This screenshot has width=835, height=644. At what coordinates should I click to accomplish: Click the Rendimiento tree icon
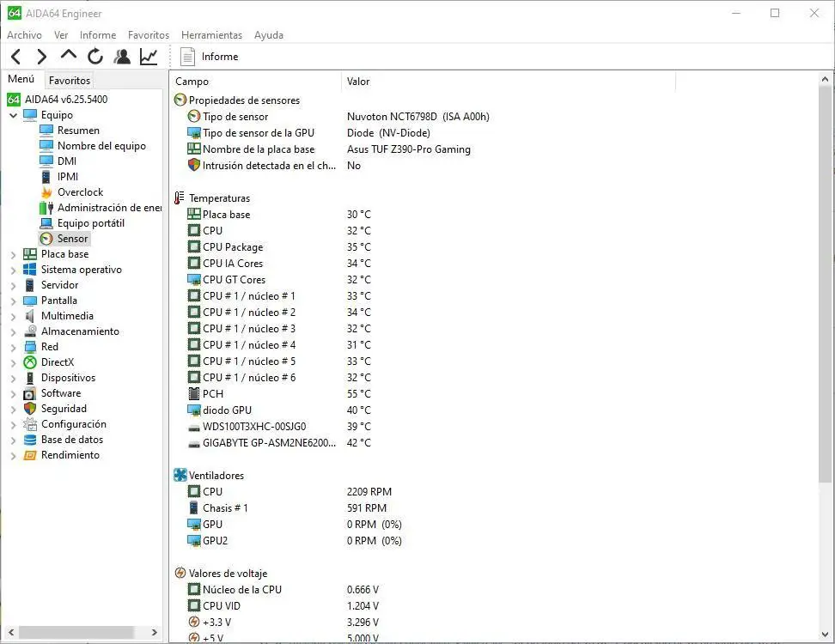[30, 455]
